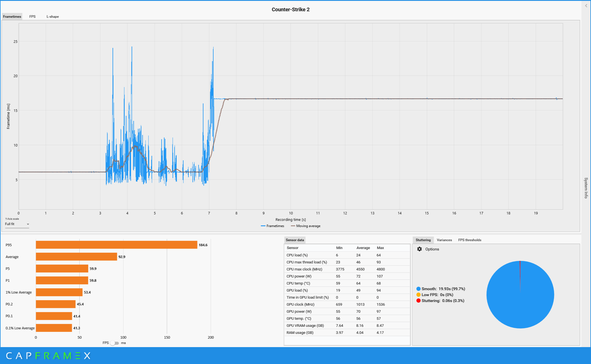Switch to the FPS graph tab

coord(32,17)
